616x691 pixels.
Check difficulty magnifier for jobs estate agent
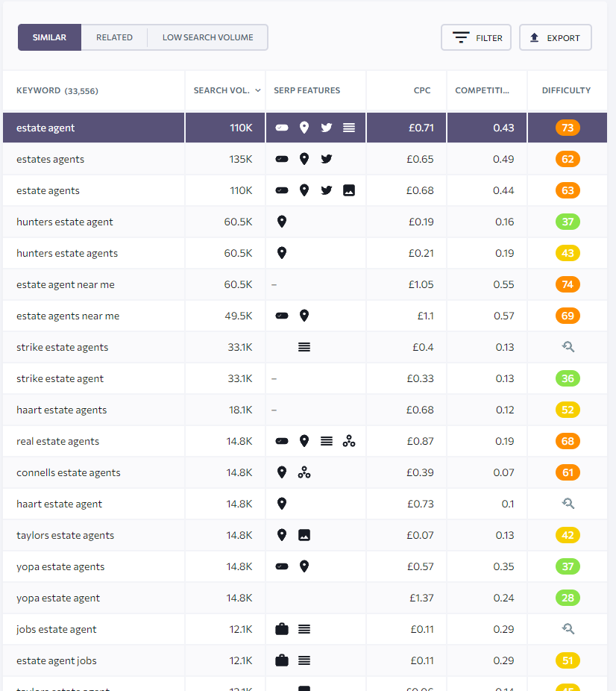coord(568,629)
